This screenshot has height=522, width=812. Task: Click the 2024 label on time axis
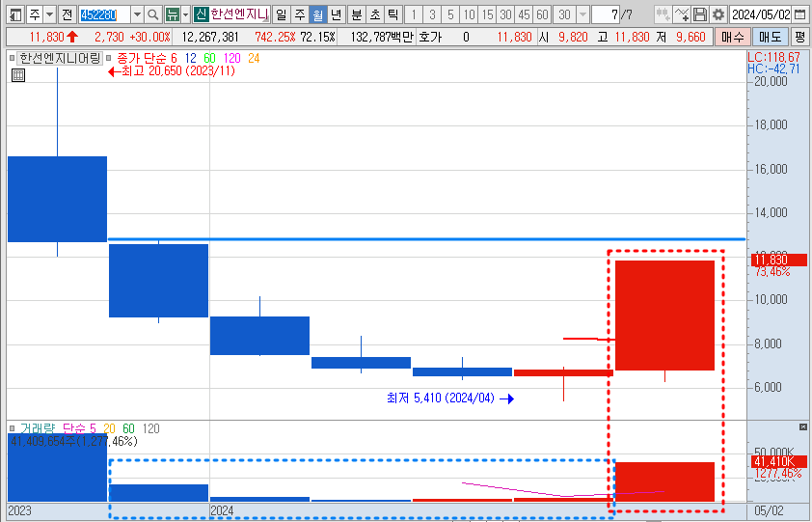222,510
